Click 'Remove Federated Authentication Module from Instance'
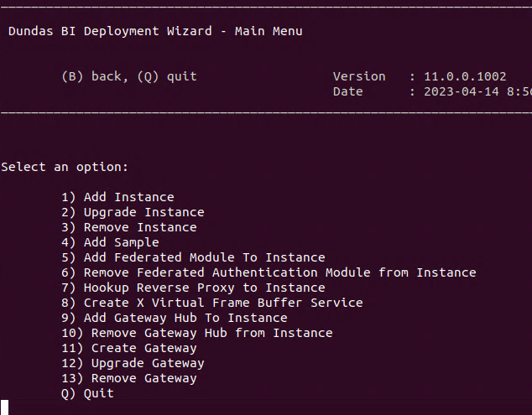Screen dimensions: 532x415 coord(269,272)
